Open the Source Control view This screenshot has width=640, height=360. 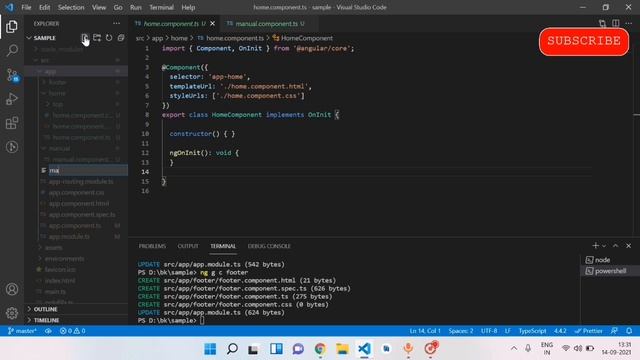click(x=12, y=75)
